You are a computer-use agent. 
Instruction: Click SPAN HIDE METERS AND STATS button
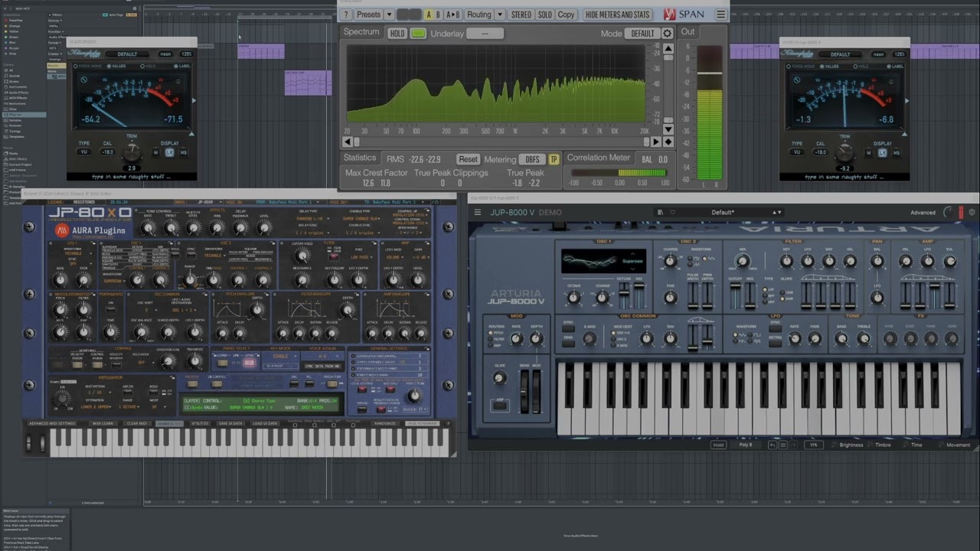click(x=617, y=15)
